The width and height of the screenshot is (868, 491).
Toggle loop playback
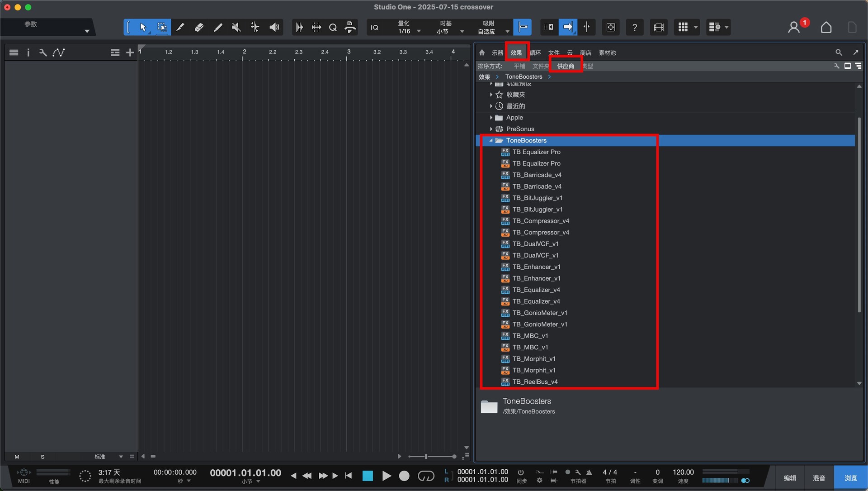tap(426, 476)
